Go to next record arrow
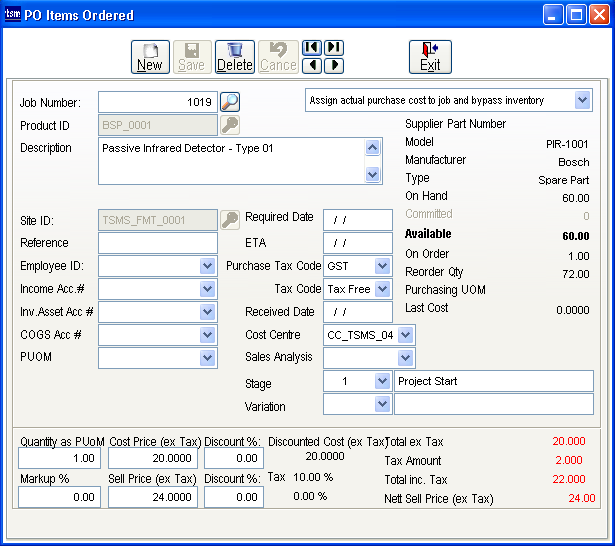 pyautogui.click(x=334, y=66)
